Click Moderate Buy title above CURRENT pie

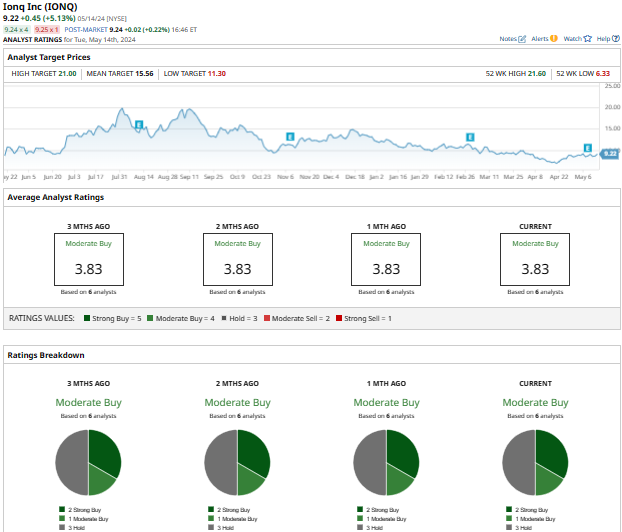[x=535, y=403]
